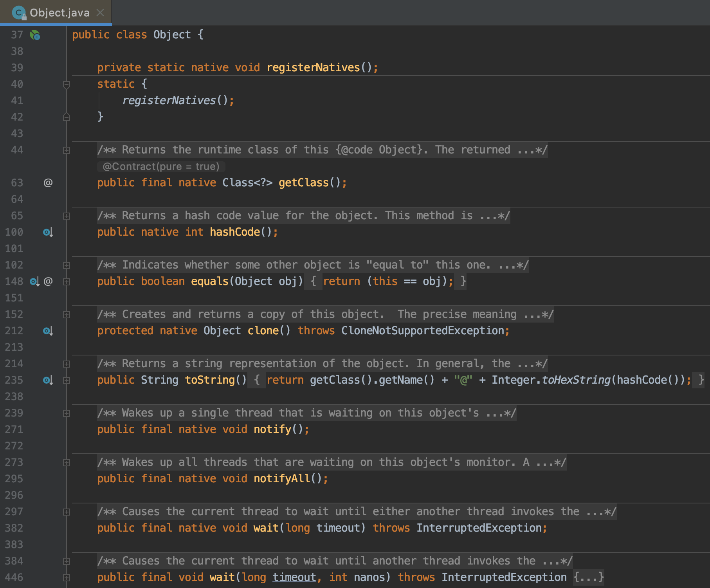Click the registerNatives declaration on line 39
The image size is (710, 588).
(x=313, y=68)
